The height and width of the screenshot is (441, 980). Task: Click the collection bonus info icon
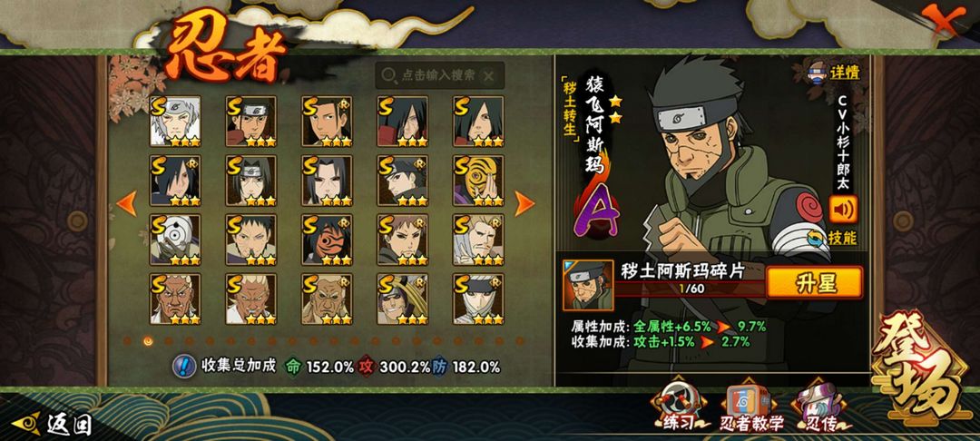click(x=184, y=366)
